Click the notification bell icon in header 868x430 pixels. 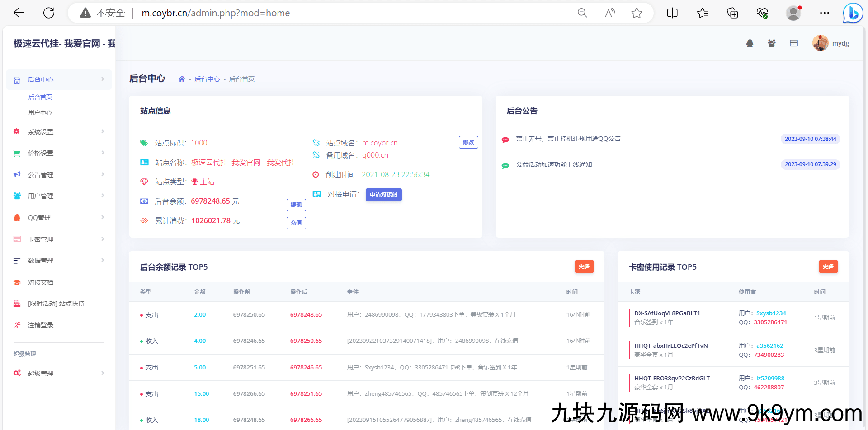point(750,43)
